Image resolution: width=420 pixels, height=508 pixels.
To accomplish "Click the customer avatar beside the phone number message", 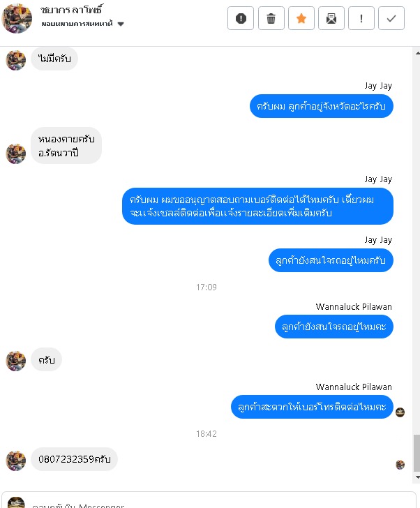I will tap(16, 461).
